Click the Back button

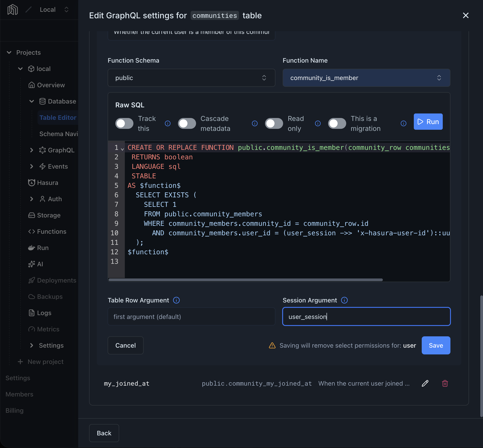click(x=104, y=433)
